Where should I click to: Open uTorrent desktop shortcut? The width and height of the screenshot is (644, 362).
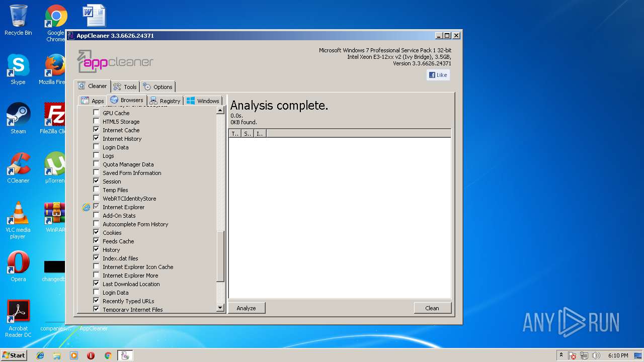[54, 168]
